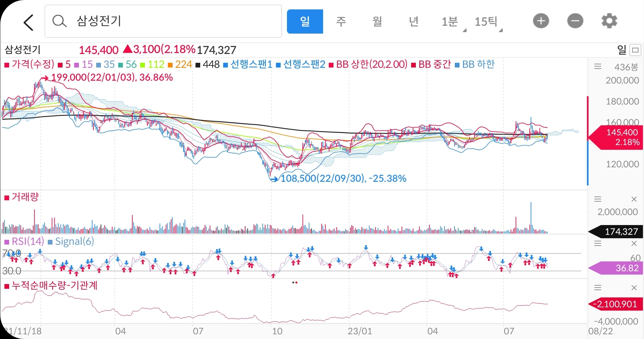Click the 08/22 date axis label

(x=601, y=331)
